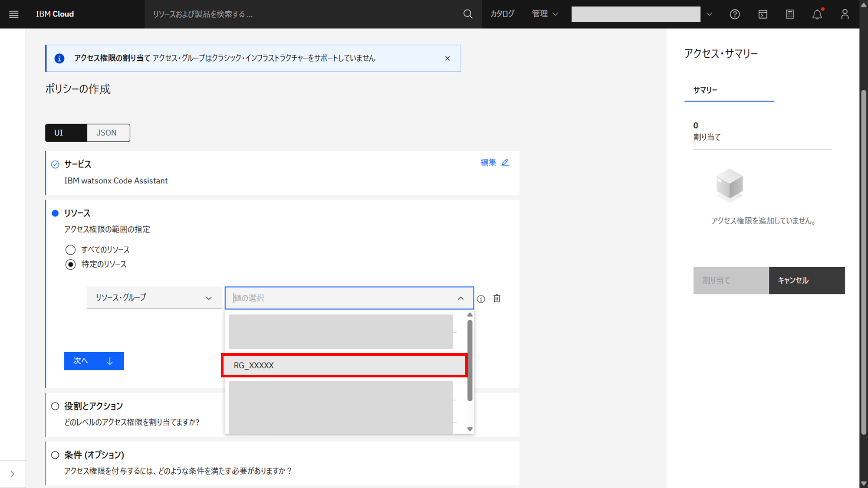Open the hamburger navigation menu
Viewport: 868px width, 488px height.
pyautogui.click(x=14, y=14)
